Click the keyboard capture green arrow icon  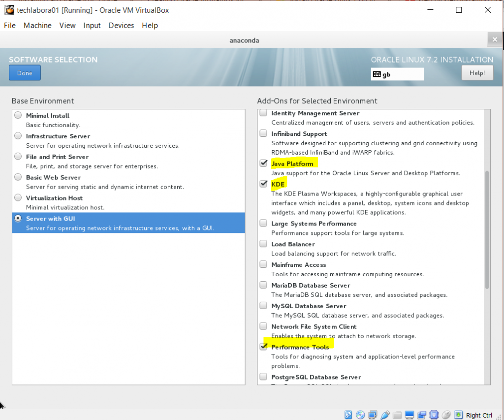click(459, 415)
